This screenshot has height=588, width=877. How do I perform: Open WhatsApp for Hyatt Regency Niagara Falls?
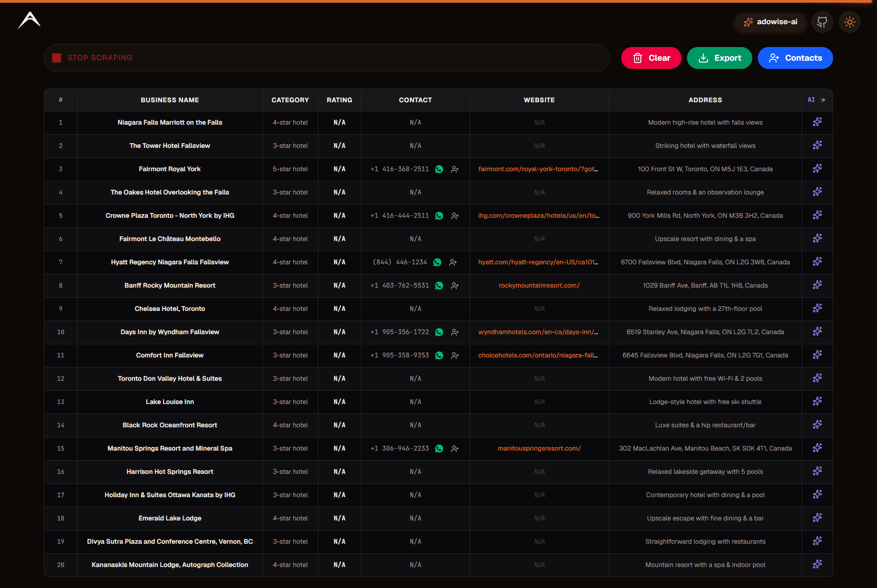pos(437,262)
